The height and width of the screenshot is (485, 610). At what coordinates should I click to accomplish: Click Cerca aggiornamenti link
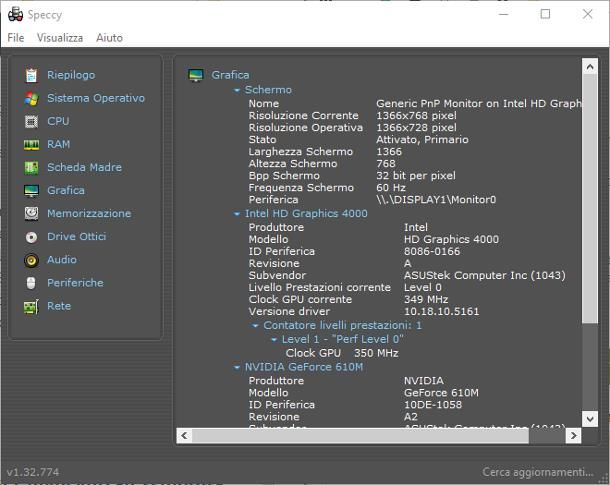538,472
